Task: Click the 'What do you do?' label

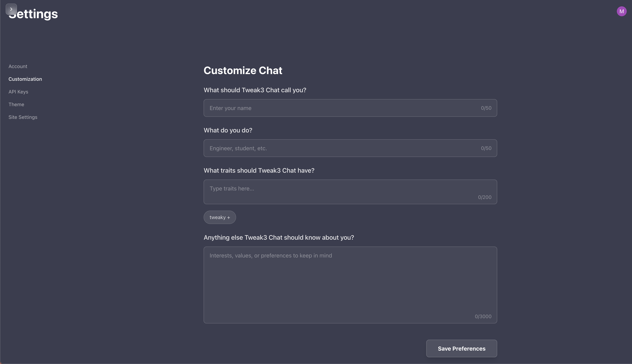Action: pyautogui.click(x=228, y=130)
